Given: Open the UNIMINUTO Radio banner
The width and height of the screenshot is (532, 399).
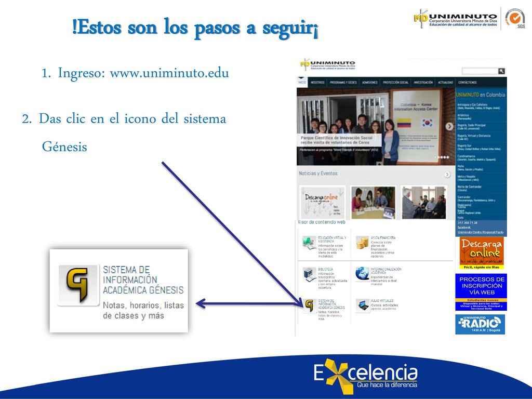Looking at the screenshot, I should pyautogui.click(x=480, y=324).
